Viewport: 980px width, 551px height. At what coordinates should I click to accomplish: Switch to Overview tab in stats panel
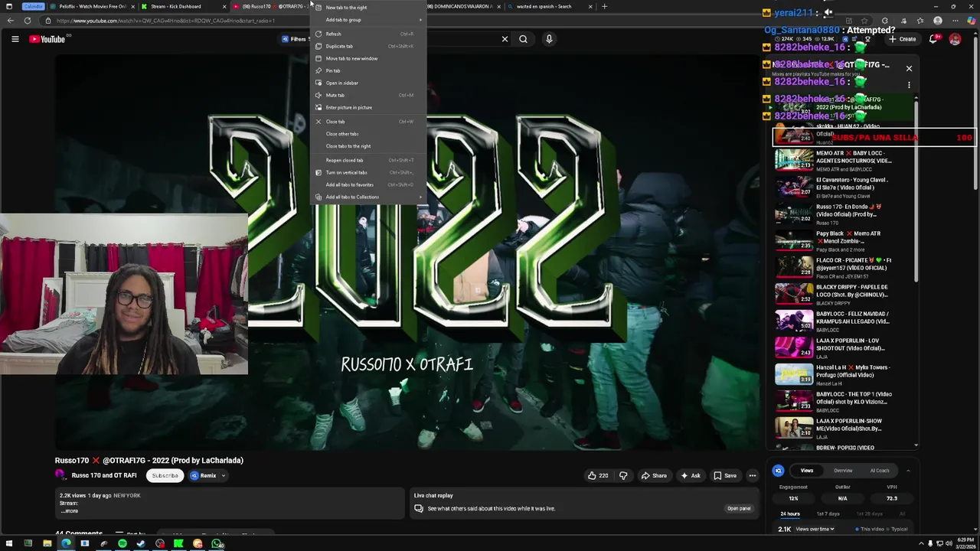coord(843,471)
